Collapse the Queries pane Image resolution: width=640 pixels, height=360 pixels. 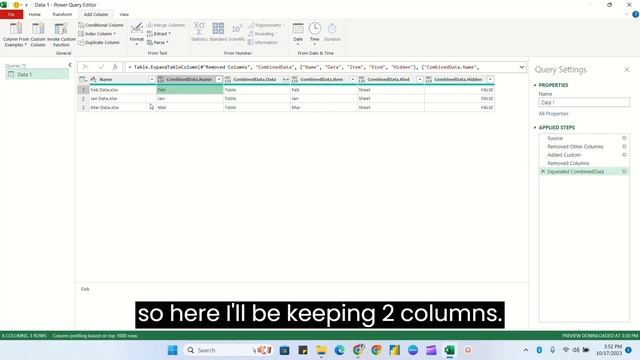[70, 65]
